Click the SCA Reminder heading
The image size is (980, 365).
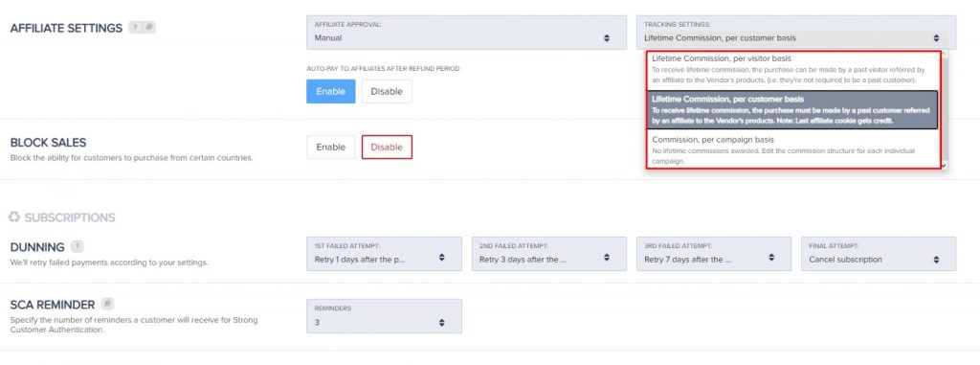[x=53, y=305]
